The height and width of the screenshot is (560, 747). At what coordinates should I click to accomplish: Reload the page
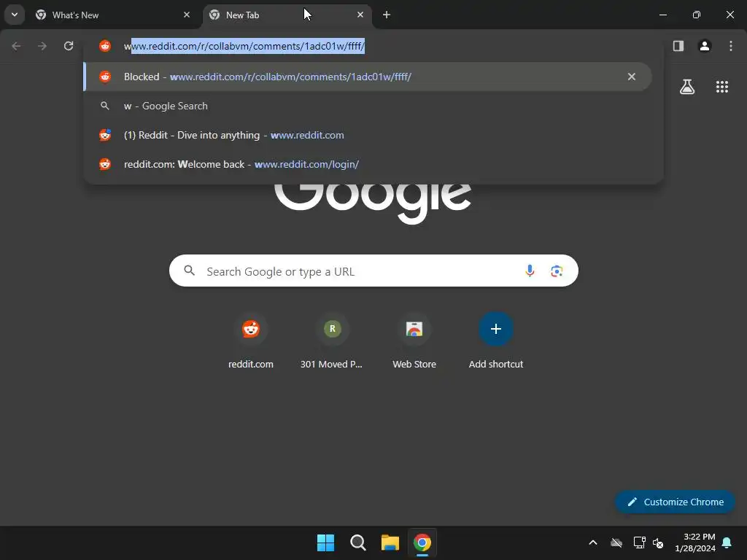coord(69,46)
